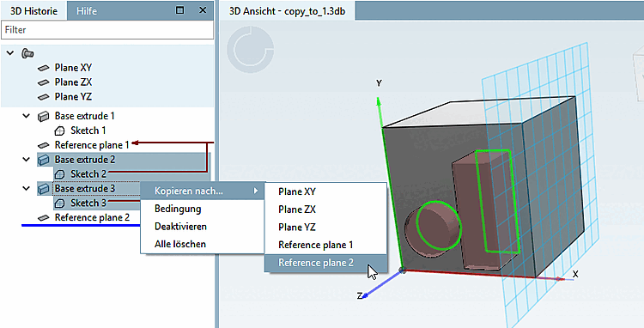Click the Base extrude 3 solid icon
644x328 pixels.
(x=44, y=189)
